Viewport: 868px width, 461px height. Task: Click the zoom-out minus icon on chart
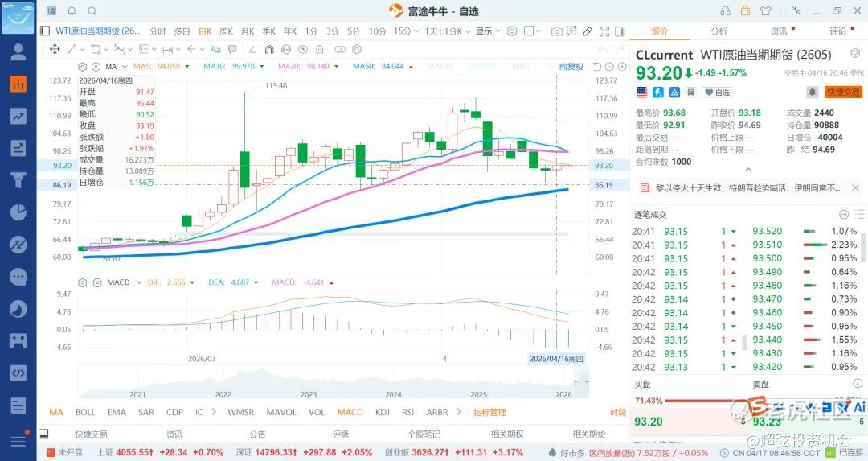coord(609,67)
